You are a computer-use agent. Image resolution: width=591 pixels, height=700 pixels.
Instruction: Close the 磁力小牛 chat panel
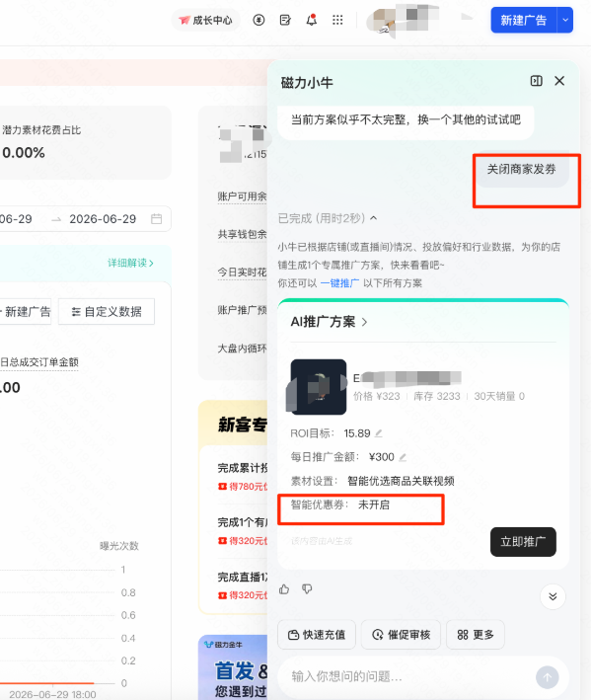[559, 81]
